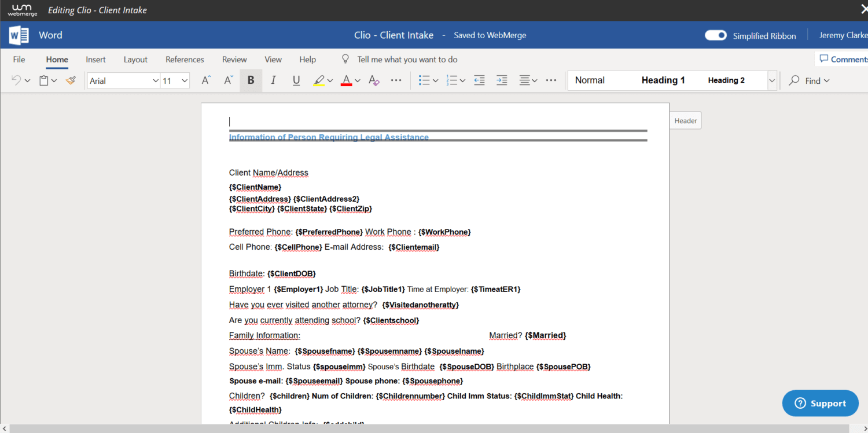
Task: Click the Undo arrow icon
Action: pyautogui.click(x=16, y=80)
